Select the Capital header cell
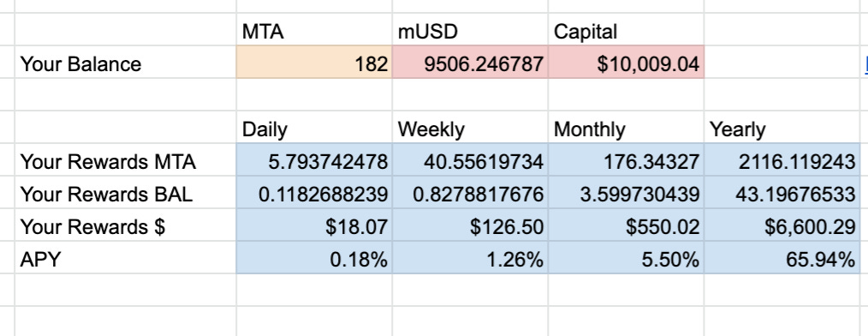 pyautogui.click(x=626, y=30)
